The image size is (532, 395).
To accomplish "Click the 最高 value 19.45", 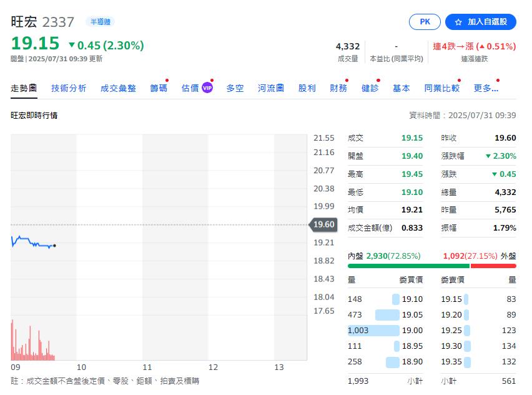I will pyautogui.click(x=412, y=174).
